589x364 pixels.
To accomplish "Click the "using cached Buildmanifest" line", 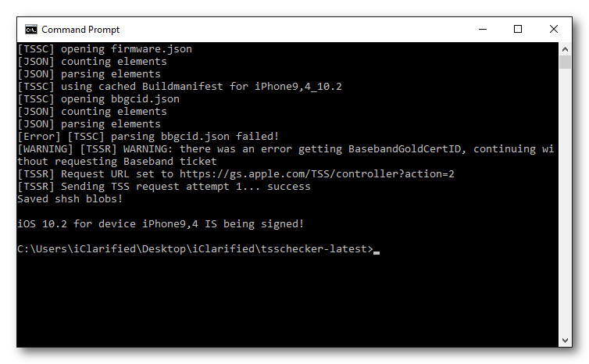I will pyautogui.click(x=179, y=87).
